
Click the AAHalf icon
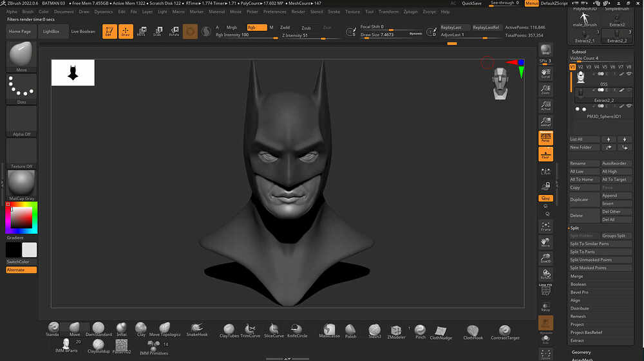[x=545, y=122]
